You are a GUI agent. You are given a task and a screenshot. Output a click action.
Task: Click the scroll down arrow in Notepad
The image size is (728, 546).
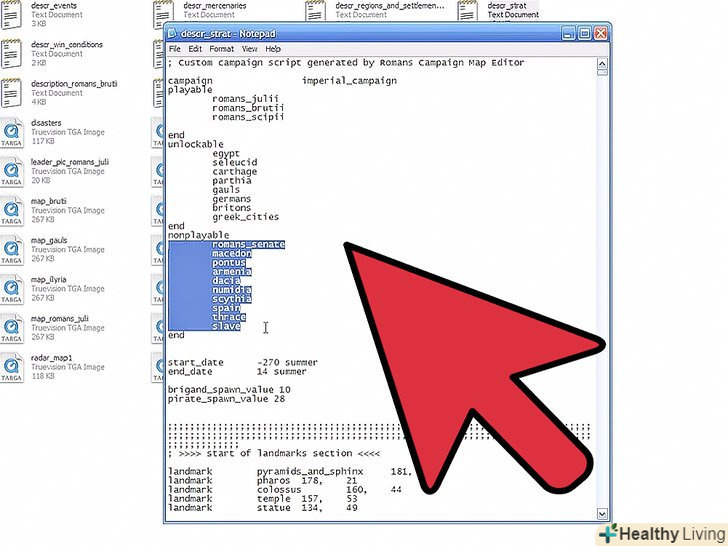[602, 514]
